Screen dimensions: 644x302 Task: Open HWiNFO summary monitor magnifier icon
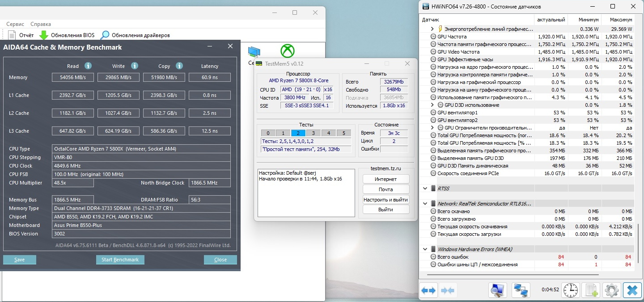pos(497,290)
